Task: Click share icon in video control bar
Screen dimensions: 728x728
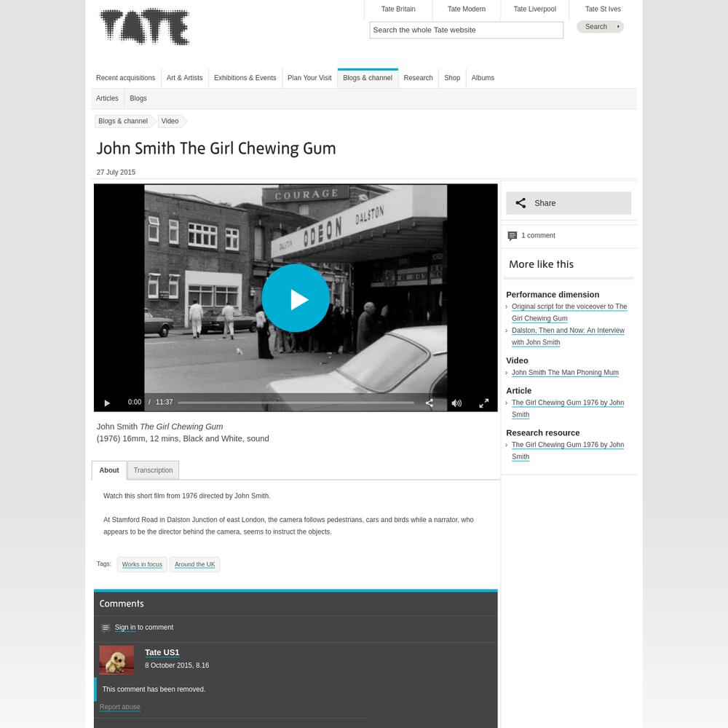Action: (x=430, y=403)
